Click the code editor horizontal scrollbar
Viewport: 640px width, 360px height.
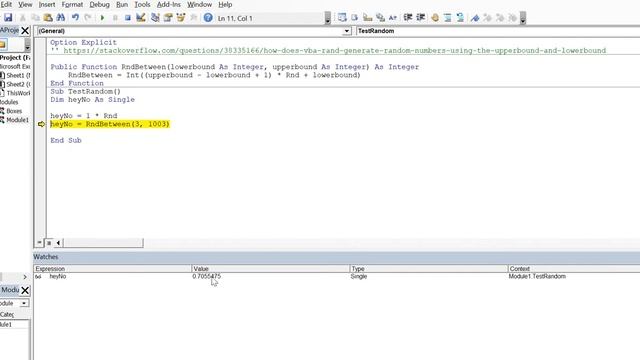(103, 243)
